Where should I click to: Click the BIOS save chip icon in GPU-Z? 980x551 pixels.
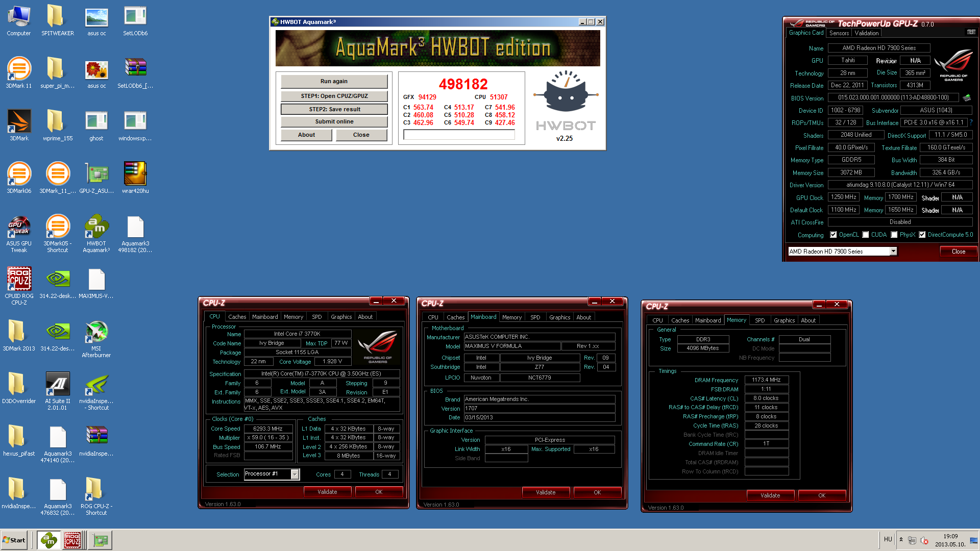point(966,97)
